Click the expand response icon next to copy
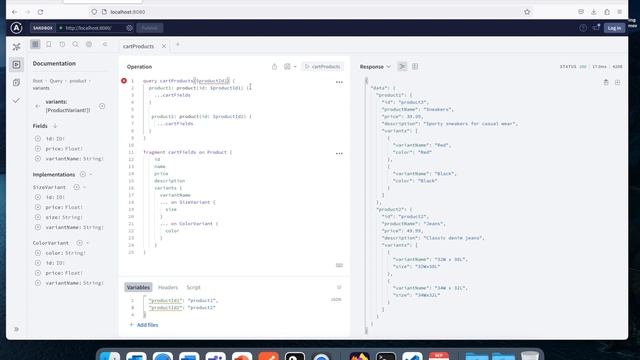This screenshot has width=640, height=360. tap(618, 82)
